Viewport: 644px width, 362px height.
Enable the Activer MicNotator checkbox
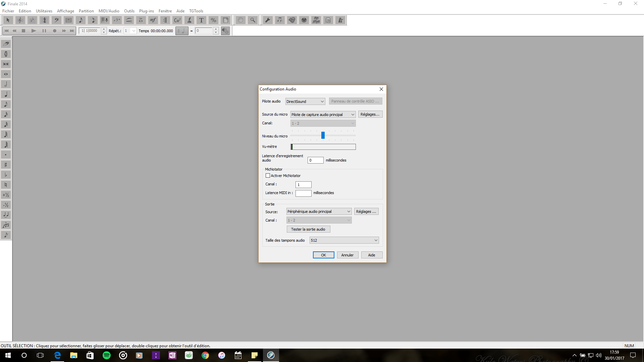[x=268, y=176]
